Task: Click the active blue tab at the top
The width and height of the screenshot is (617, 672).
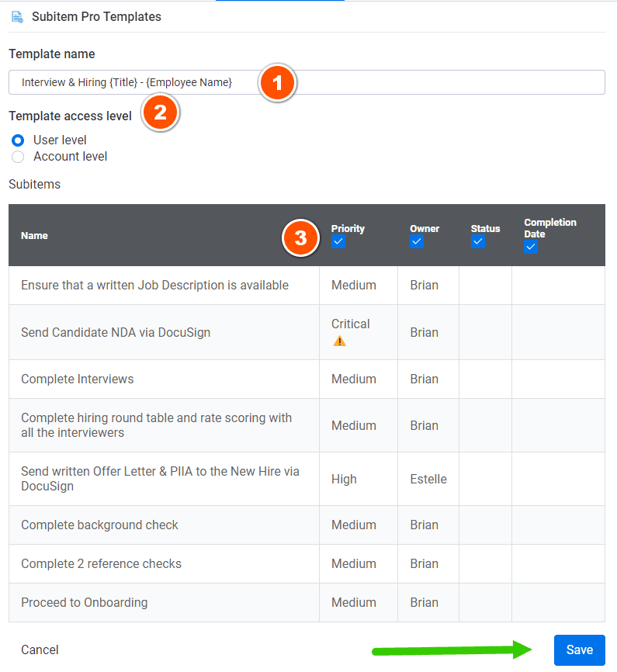Action: [x=279, y=2]
